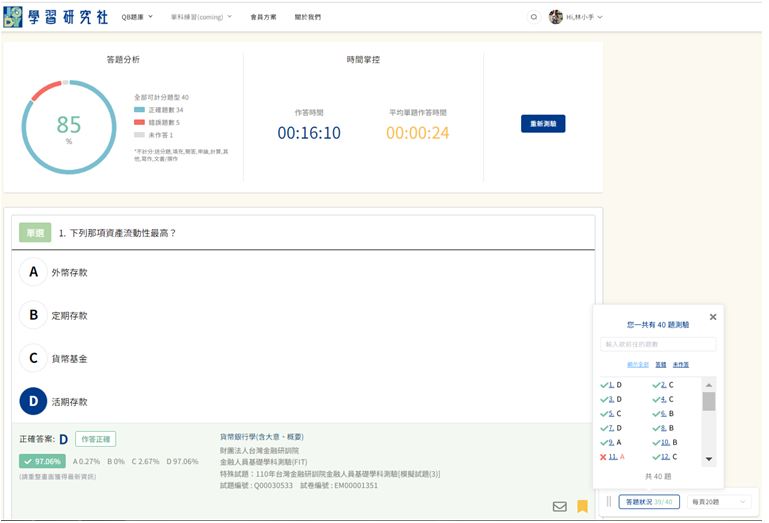Click the question list scrollbar down arrow
The image size is (769, 523).
(x=709, y=460)
